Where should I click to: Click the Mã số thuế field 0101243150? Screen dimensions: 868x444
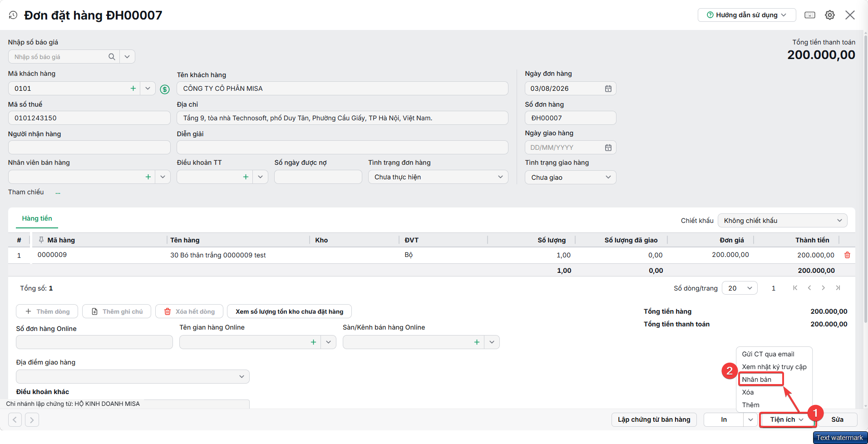tap(89, 118)
